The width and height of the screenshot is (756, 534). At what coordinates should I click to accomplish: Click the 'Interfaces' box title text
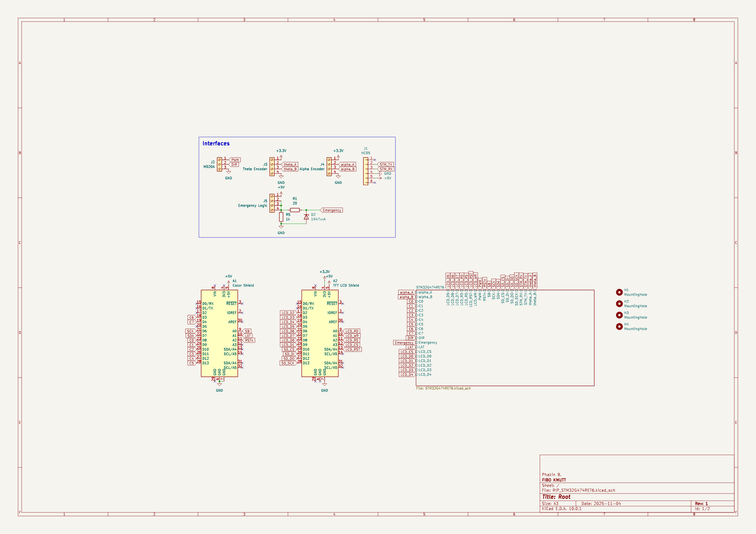tap(216, 144)
